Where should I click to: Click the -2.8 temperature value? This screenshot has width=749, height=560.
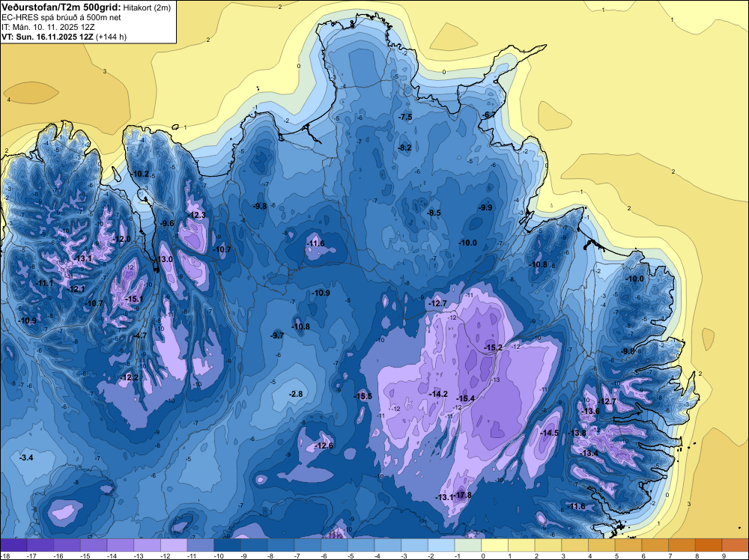(x=296, y=395)
